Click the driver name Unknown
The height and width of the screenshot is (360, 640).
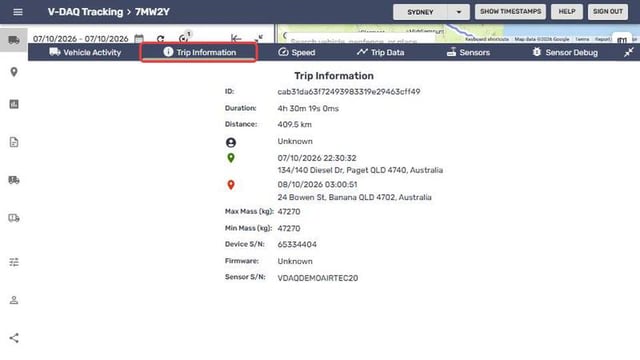click(295, 141)
